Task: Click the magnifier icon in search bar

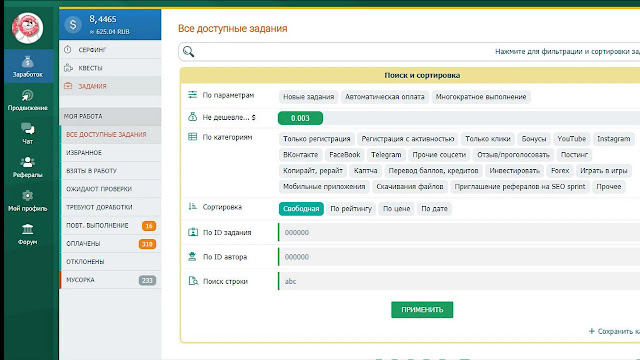Action: pyautogui.click(x=189, y=51)
